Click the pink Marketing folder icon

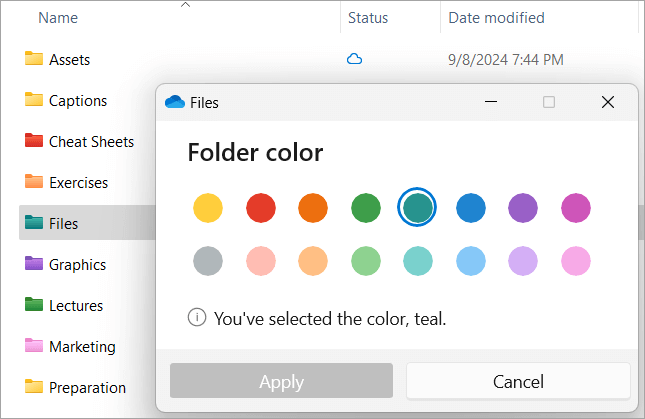[34, 346]
